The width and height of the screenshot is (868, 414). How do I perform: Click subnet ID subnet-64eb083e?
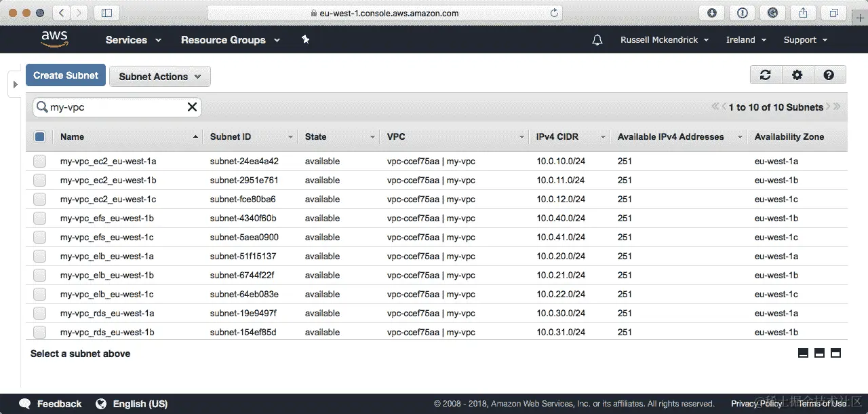coord(244,295)
